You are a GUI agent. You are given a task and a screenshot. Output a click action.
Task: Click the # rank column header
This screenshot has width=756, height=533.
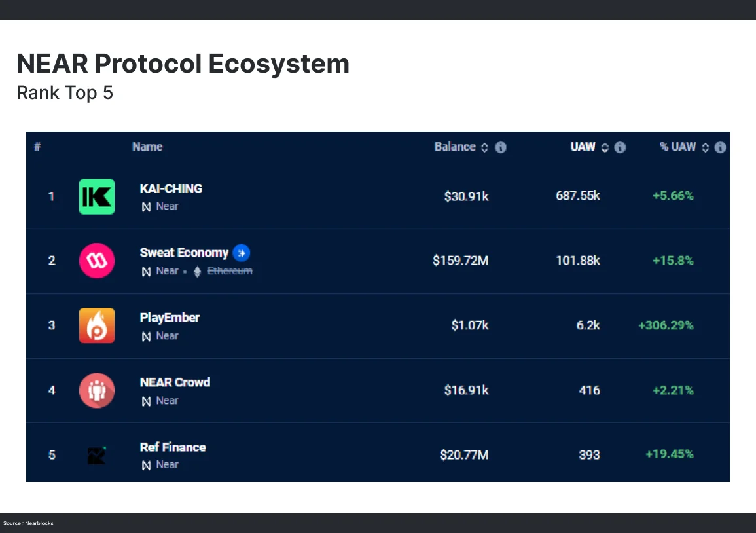[38, 147]
